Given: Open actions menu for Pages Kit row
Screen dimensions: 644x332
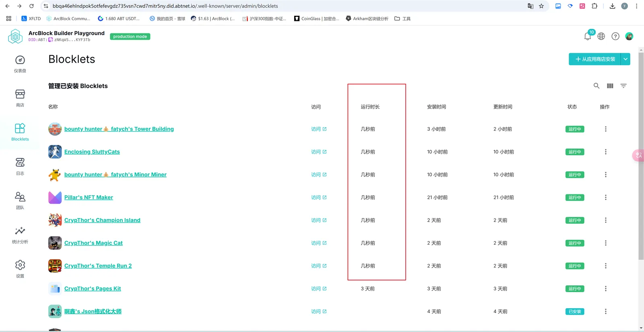Looking at the screenshot, I should [x=605, y=289].
